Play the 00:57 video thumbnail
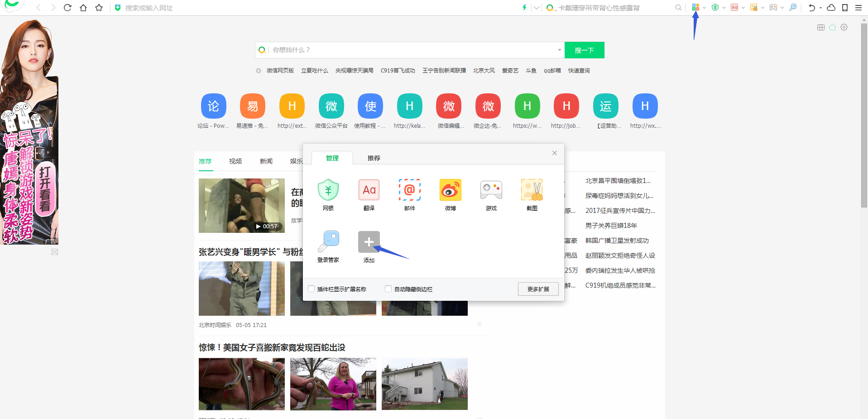This screenshot has height=419, width=868. (242, 206)
